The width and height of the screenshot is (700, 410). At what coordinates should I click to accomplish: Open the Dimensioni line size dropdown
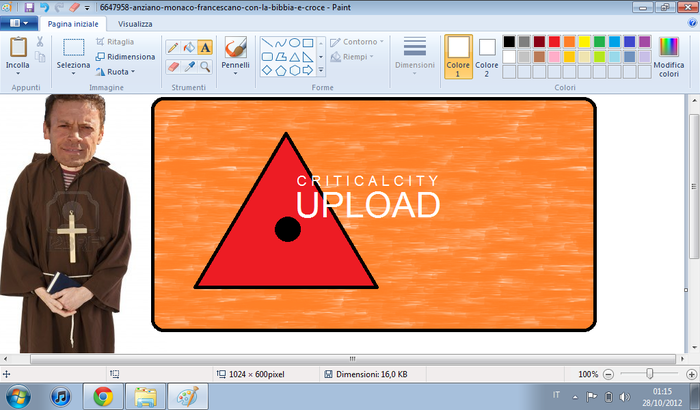point(415,56)
